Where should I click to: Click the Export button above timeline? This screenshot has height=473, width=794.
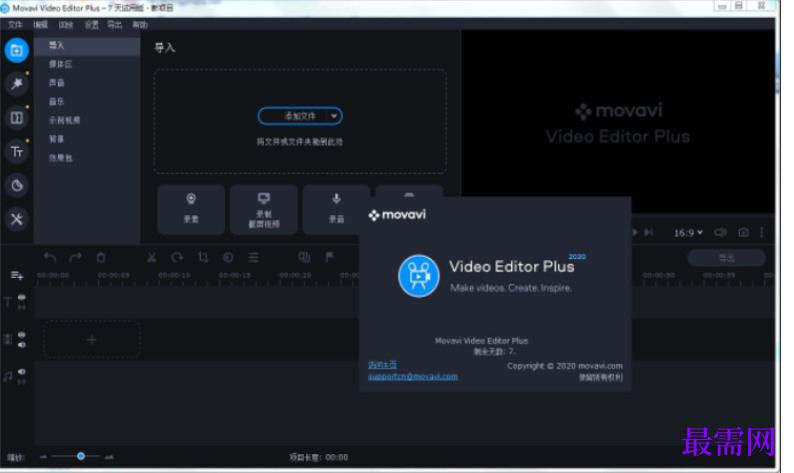click(726, 258)
